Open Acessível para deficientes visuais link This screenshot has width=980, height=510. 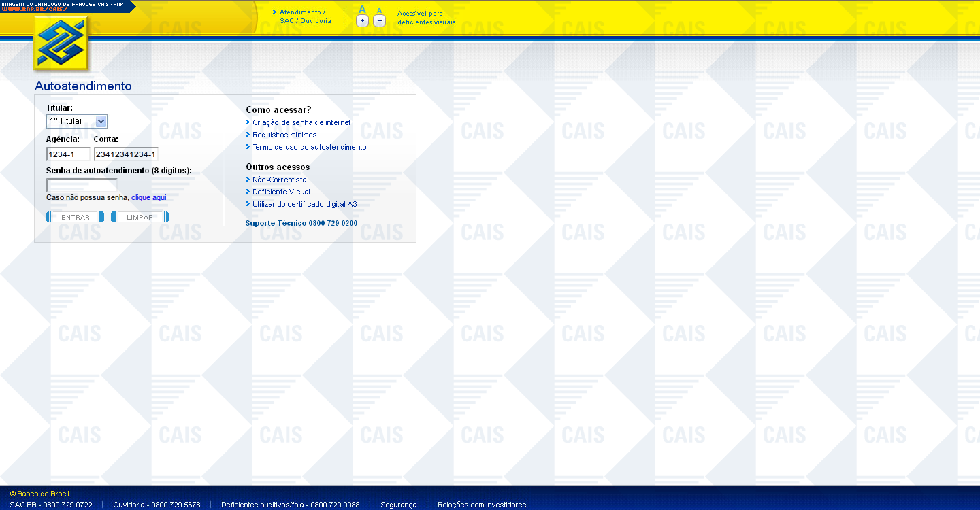pos(426,18)
